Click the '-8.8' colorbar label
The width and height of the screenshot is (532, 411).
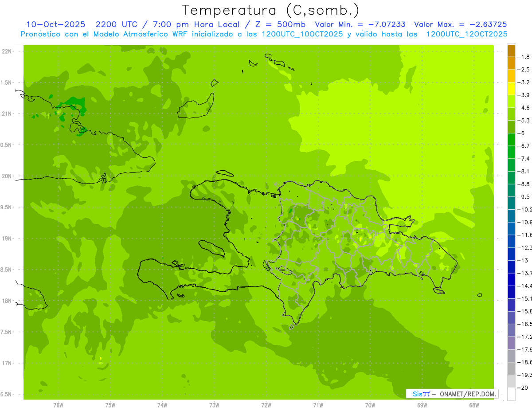pos(524,184)
